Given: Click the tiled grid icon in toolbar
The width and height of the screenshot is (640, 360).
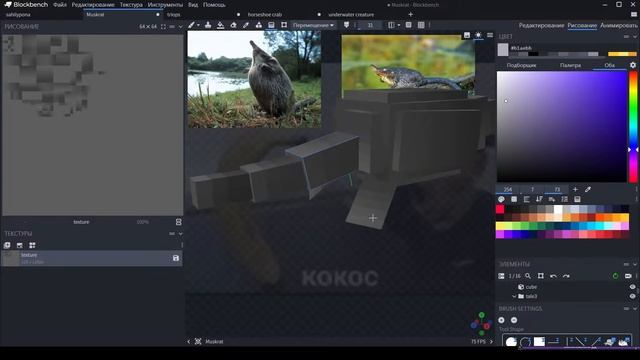Looking at the screenshot, I should click(x=421, y=25).
